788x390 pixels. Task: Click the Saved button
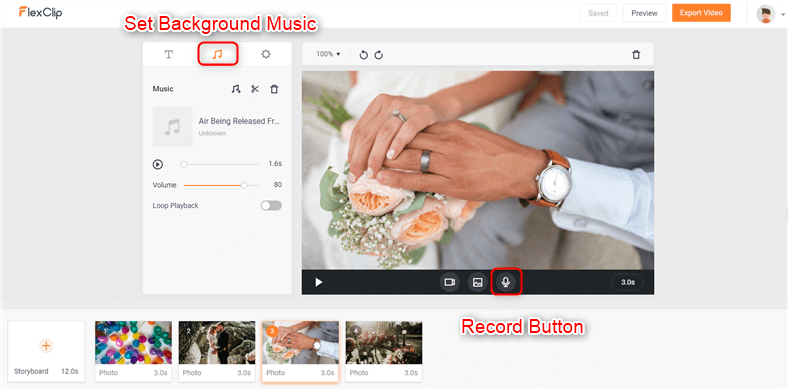pyautogui.click(x=598, y=13)
